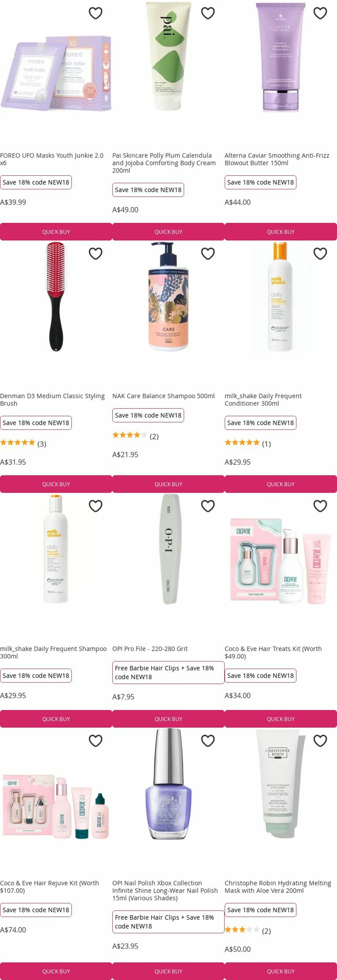
Task: Click wishlist heart for Alterna Caviar Blowout Butter
Action: (x=320, y=13)
